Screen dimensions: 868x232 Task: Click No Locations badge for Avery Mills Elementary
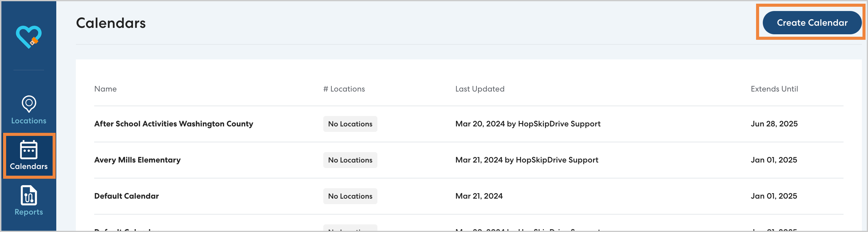point(350,160)
